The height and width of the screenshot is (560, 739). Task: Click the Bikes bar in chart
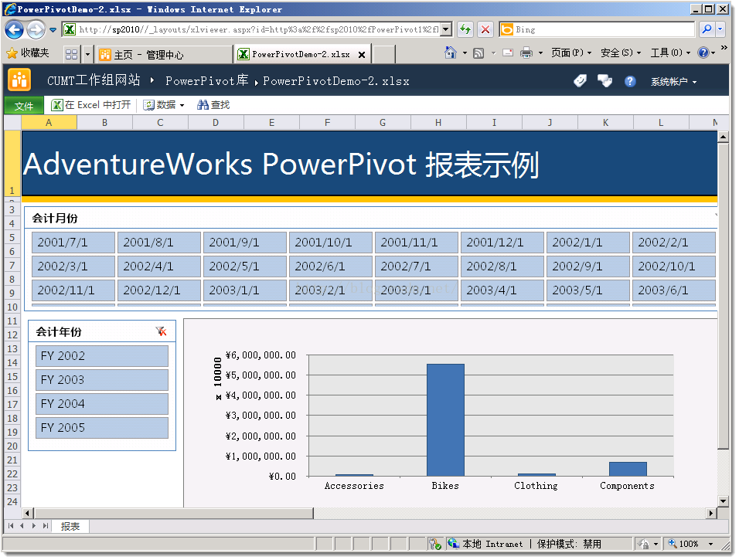point(445,420)
